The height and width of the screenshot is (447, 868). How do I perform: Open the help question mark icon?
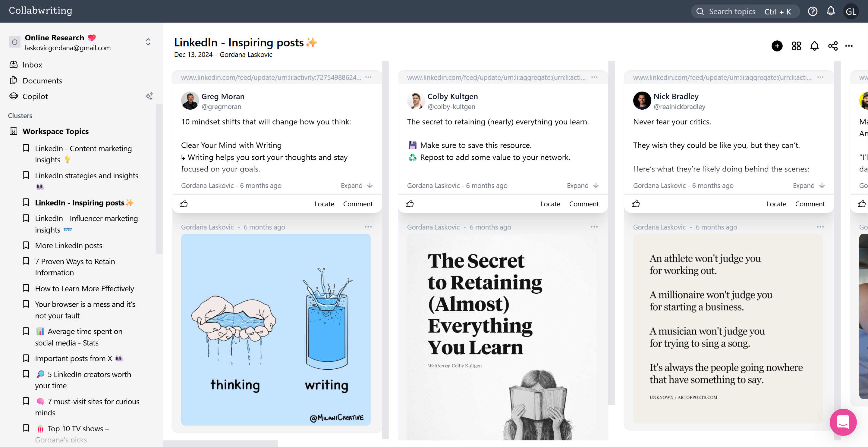pyautogui.click(x=813, y=11)
